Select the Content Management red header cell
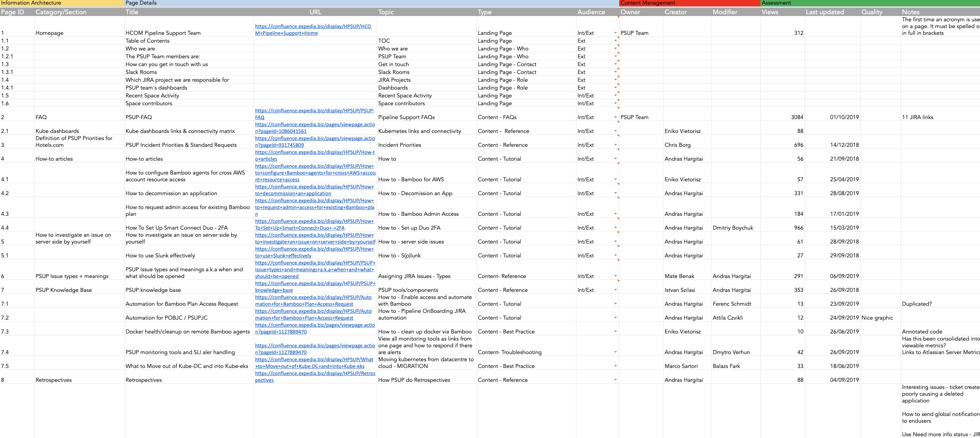This screenshot has height=438, width=980. pos(689,3)
